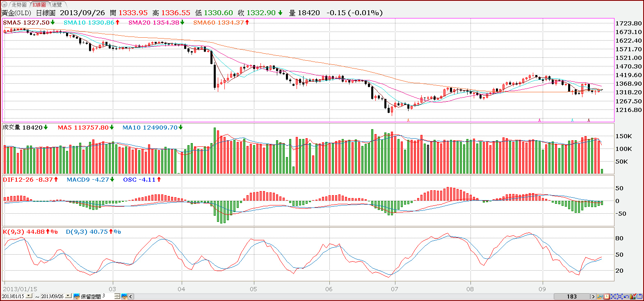Open the round dropdown menu before the tabs
Viewport: 644px width, 301px height.
(5, 5)
